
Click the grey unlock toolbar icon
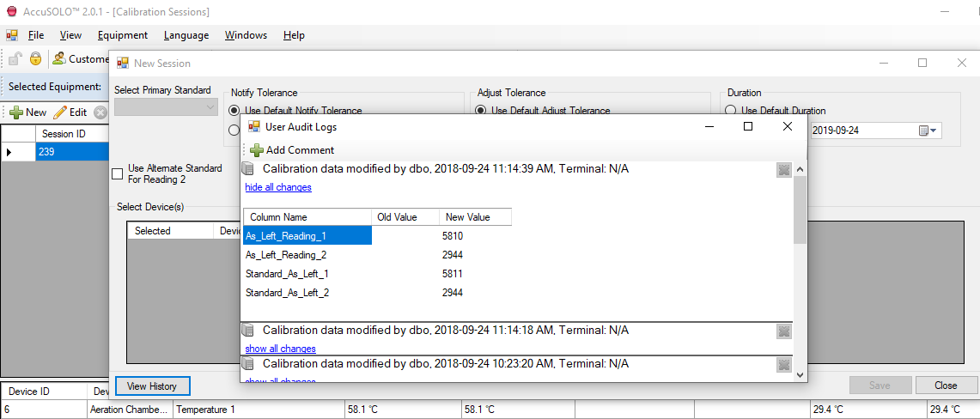[15, 59]
